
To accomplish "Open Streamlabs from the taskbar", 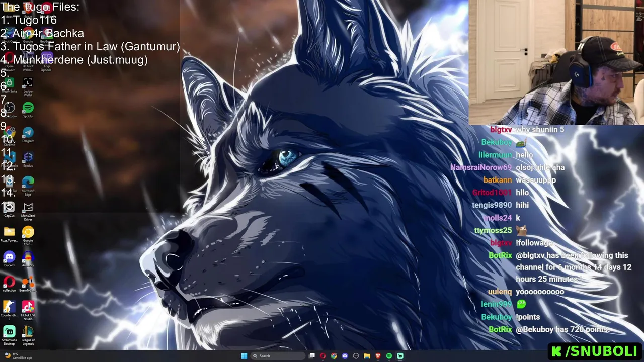I will tap(400, 356).
